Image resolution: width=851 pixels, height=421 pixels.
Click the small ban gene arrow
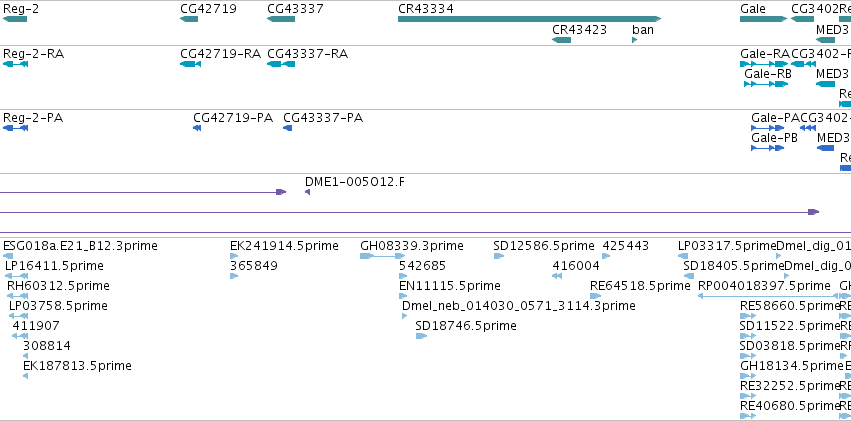pyautogui.click(x=634, y=40)
